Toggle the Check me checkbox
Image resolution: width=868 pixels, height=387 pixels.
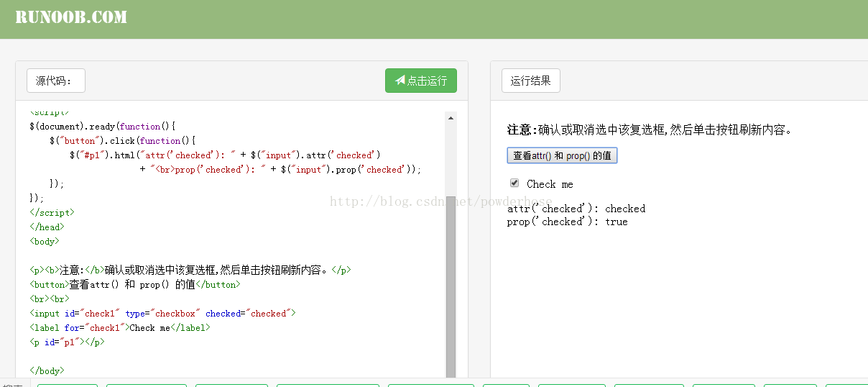[x=514, y=183]
